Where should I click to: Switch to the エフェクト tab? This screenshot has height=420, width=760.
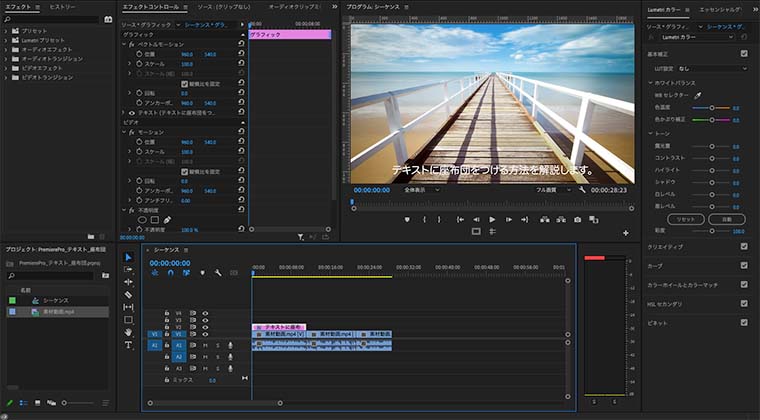(x=18, y=7)
